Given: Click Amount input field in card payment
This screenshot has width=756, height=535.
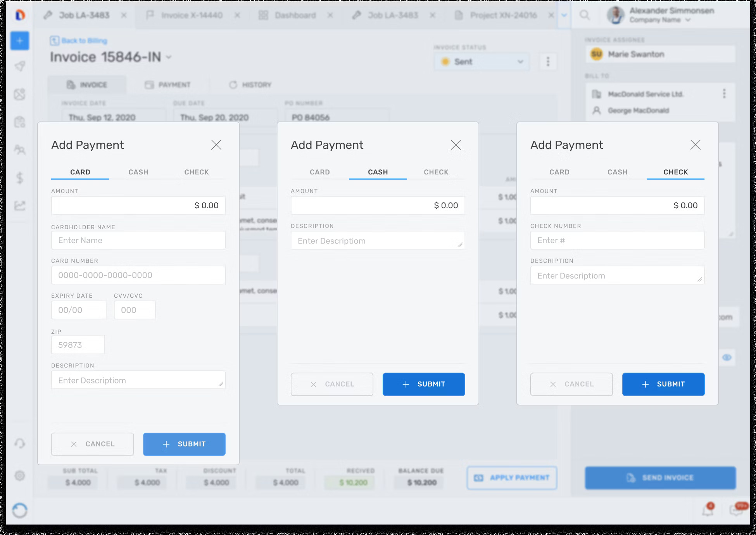Looking at the screenshot, I should [x=138, y=205].
